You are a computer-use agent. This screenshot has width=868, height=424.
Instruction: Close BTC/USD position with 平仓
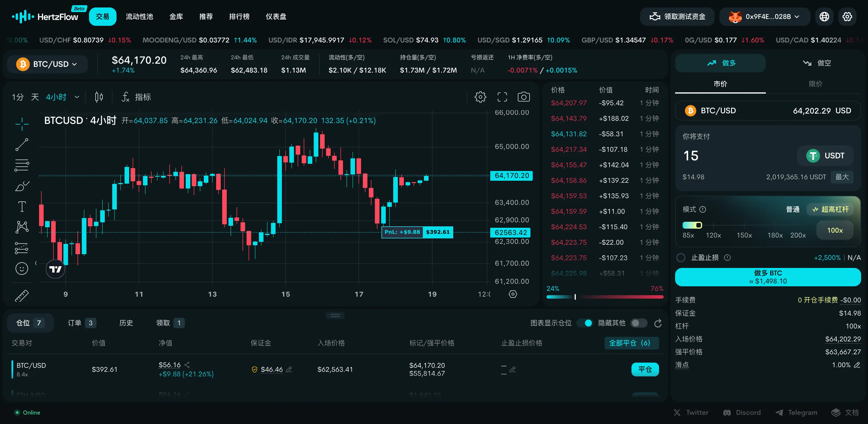(x=645, y=369)
